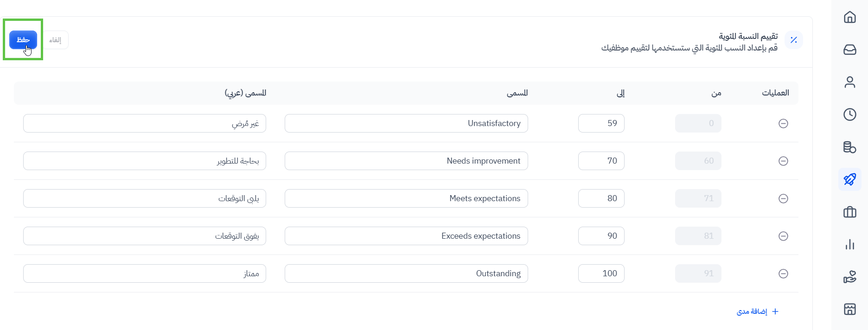Click the إضافة مدى add range link

(757, 311)
